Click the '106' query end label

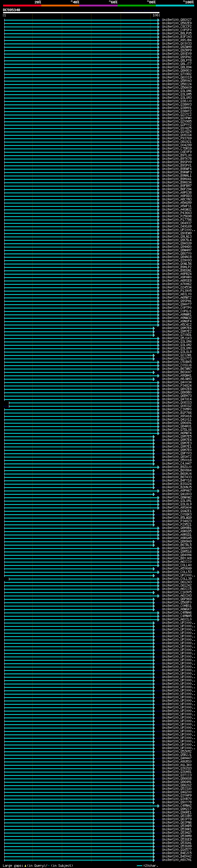155,15
